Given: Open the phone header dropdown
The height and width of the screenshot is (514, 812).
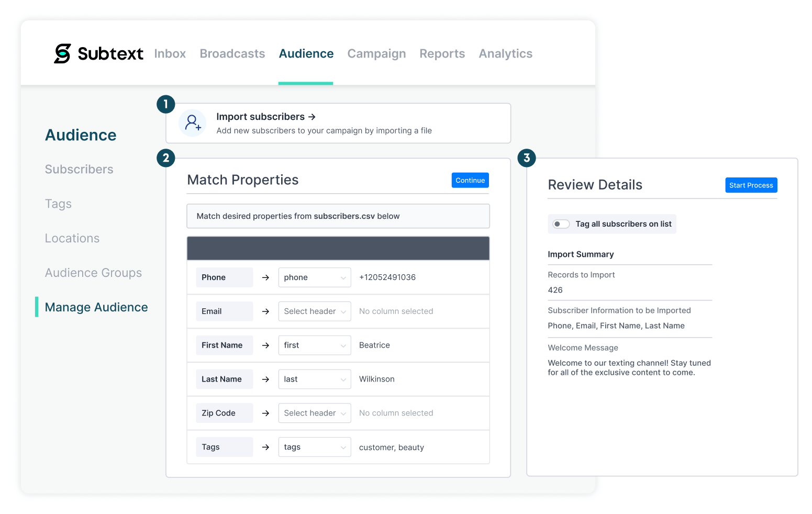Looking at the screenshot, I should pos(314,277).
